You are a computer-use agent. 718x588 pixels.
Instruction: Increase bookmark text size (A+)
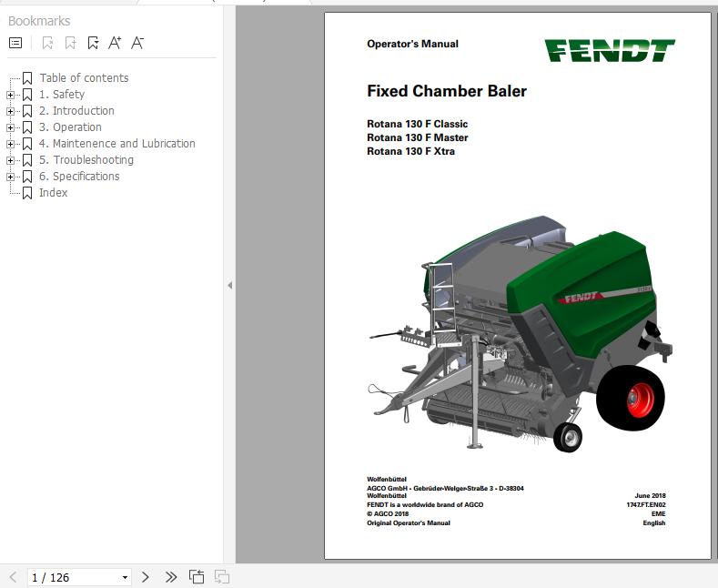coord(115,43)
